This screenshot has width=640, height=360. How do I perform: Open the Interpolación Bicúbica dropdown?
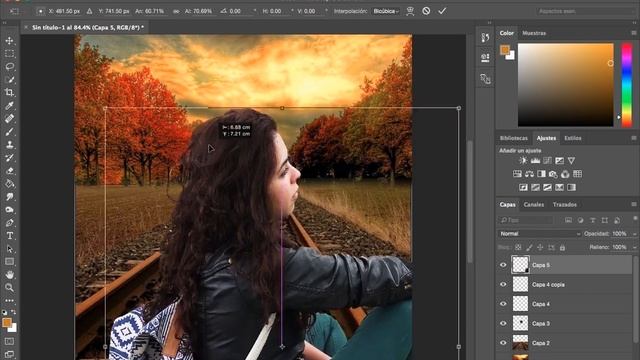coord(385,11)
